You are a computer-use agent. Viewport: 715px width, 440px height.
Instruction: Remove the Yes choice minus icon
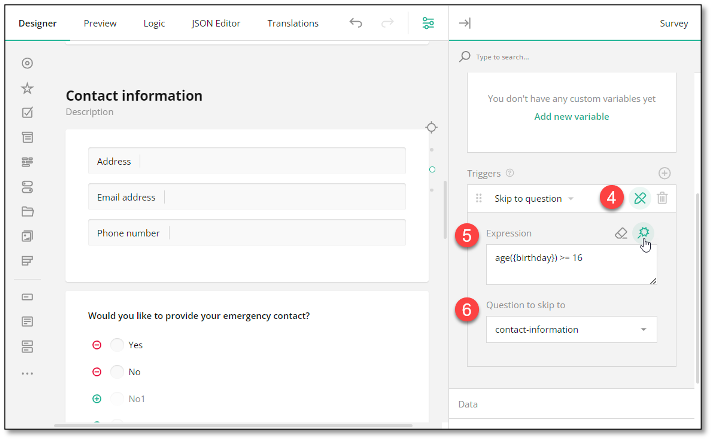click(x=97, y=345)
